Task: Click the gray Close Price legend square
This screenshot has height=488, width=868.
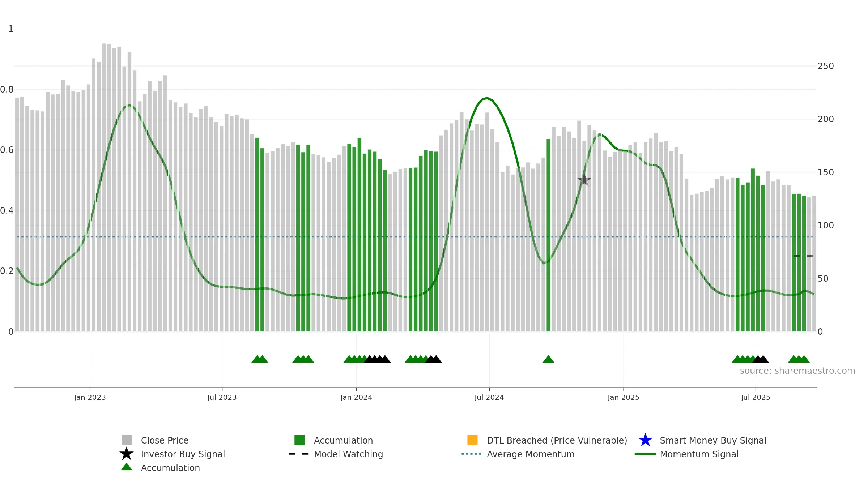Action: tap(126, 440)
